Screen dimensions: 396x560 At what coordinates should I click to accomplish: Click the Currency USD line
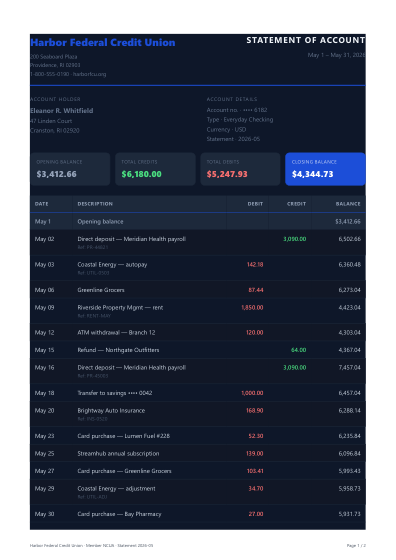[x=226, y=129]
